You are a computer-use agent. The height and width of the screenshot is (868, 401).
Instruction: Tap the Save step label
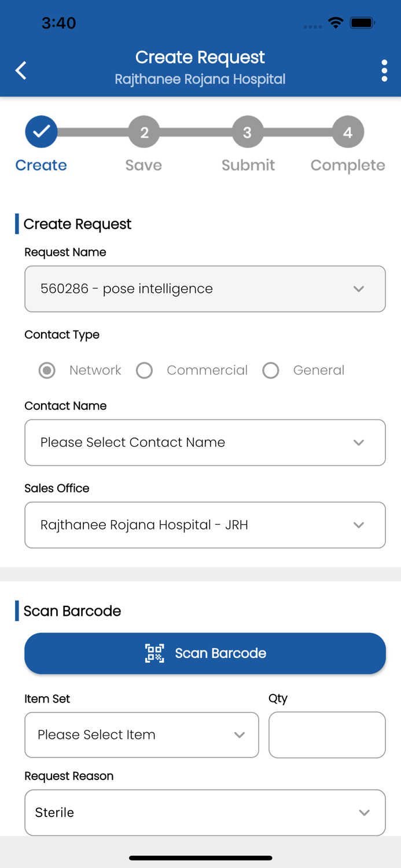pos(144,165)
